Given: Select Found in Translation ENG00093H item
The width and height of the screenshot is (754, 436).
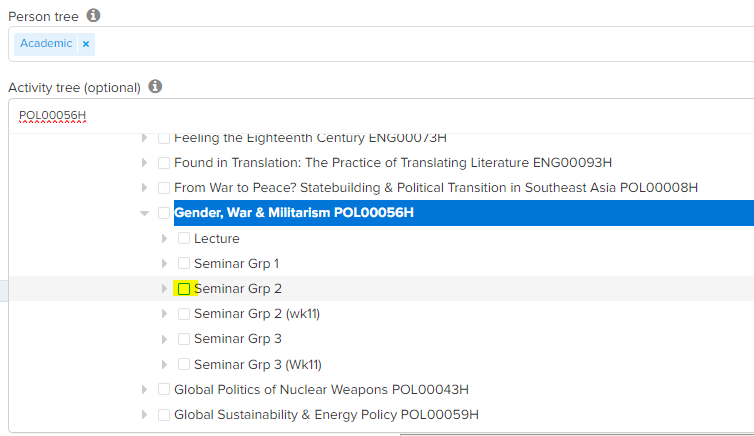Looking at the screenshot, I should click(392, 162).
